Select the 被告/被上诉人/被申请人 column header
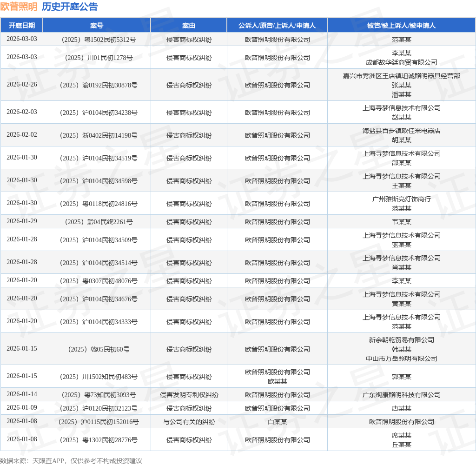This screenshot has width=476, height=465. coord(401,26)
